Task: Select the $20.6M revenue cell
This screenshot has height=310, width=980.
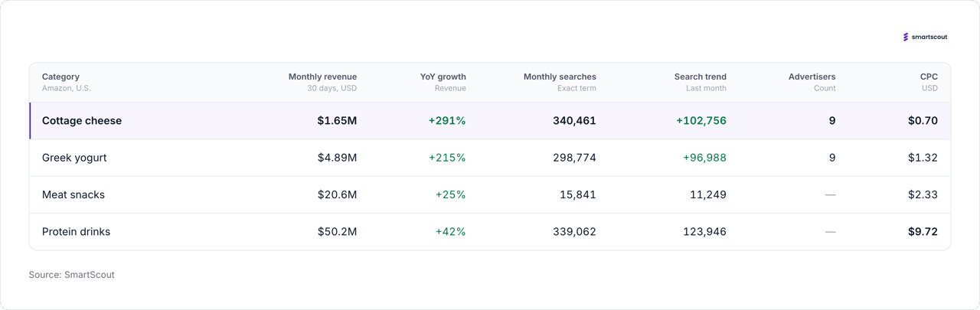Action: click(337, 194)
